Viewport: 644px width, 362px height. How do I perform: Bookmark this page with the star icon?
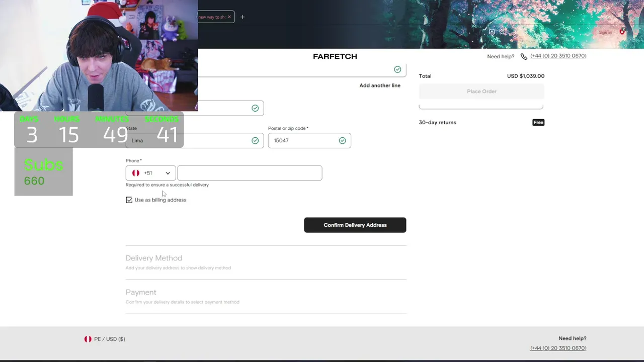[x=502, y=32]
